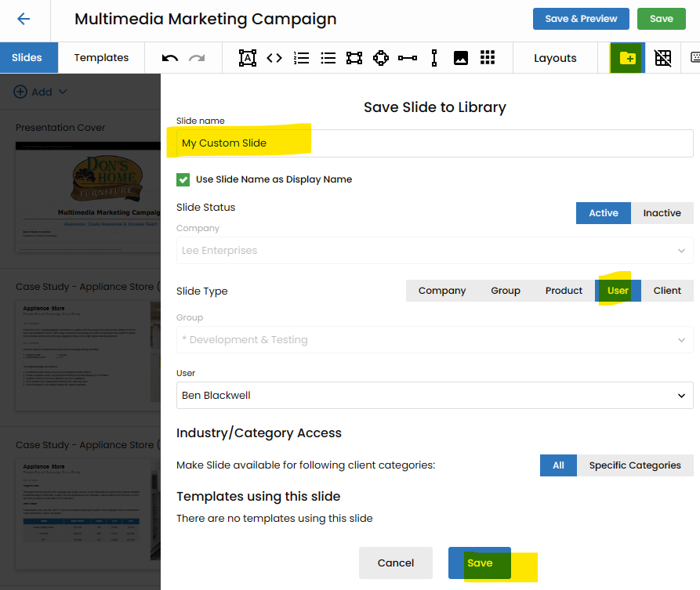Click the Save & Preview button
Screen dimensions: 700x590
tap(581, 19)
